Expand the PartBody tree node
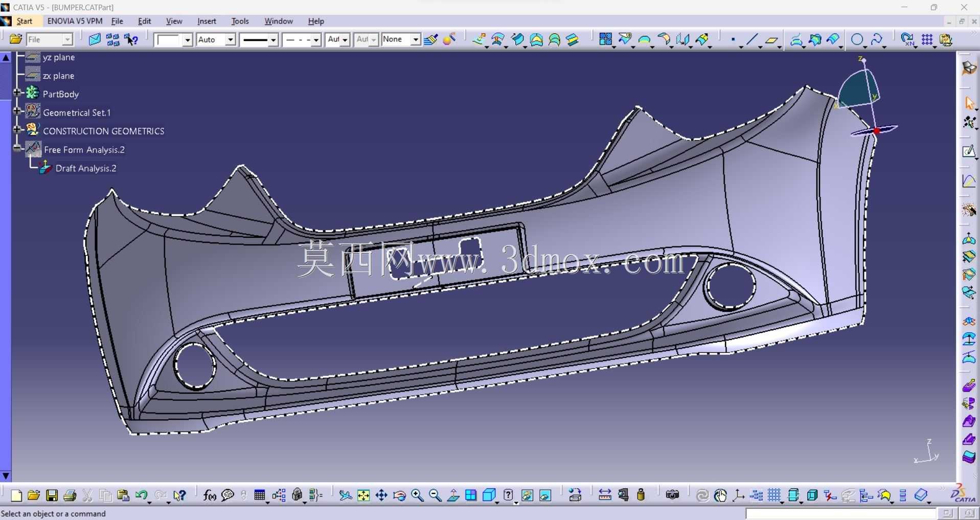 click(17, 93)
